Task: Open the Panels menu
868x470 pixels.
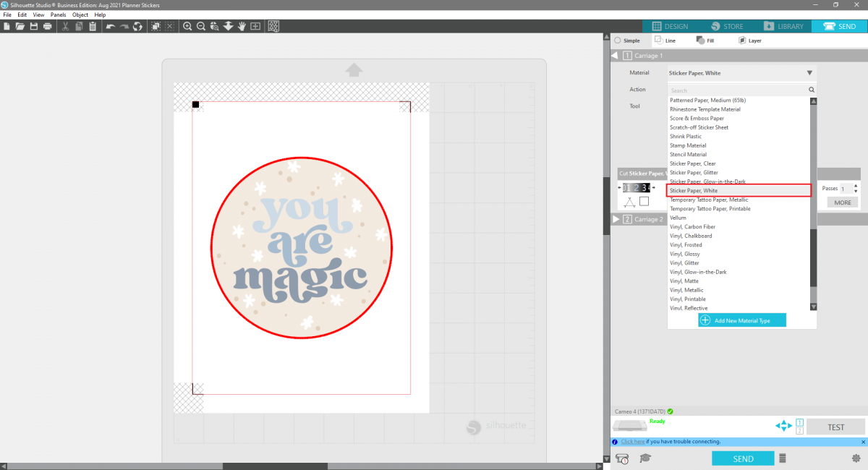Action: coord(59,14)
